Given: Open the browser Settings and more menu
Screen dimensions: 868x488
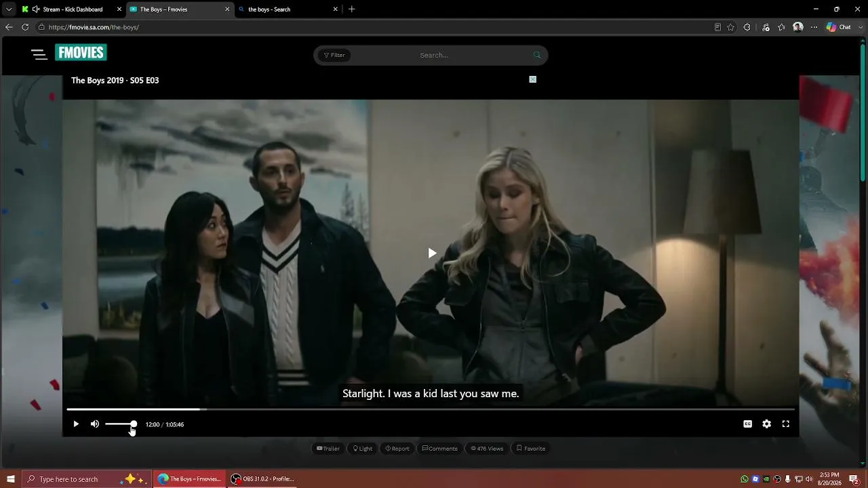Looking at the screenshot, I should pos(814,27).
